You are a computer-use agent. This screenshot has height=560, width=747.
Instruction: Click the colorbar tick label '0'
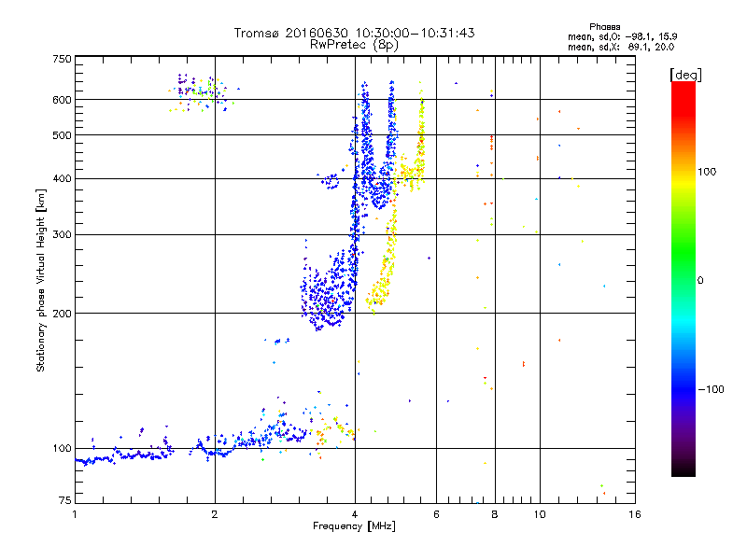pos(700,280)
